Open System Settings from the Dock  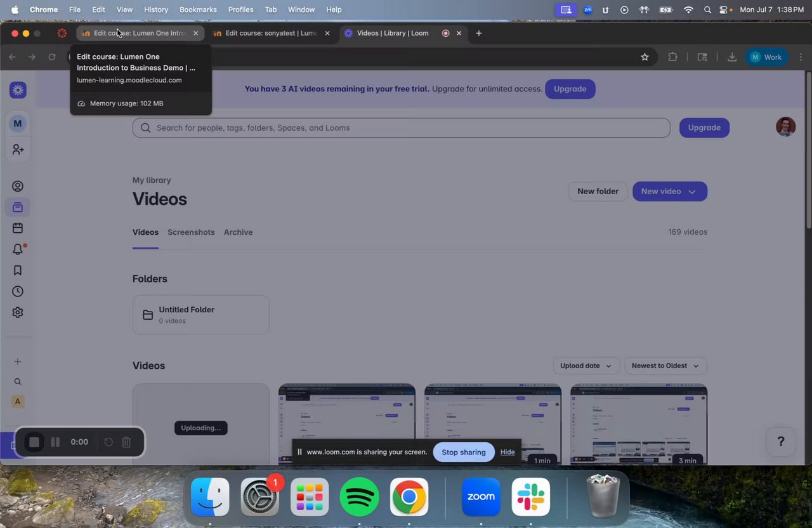[259, 497]
